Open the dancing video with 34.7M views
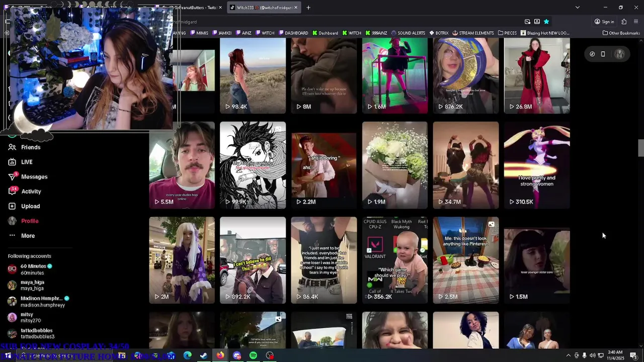 (466, 165)
